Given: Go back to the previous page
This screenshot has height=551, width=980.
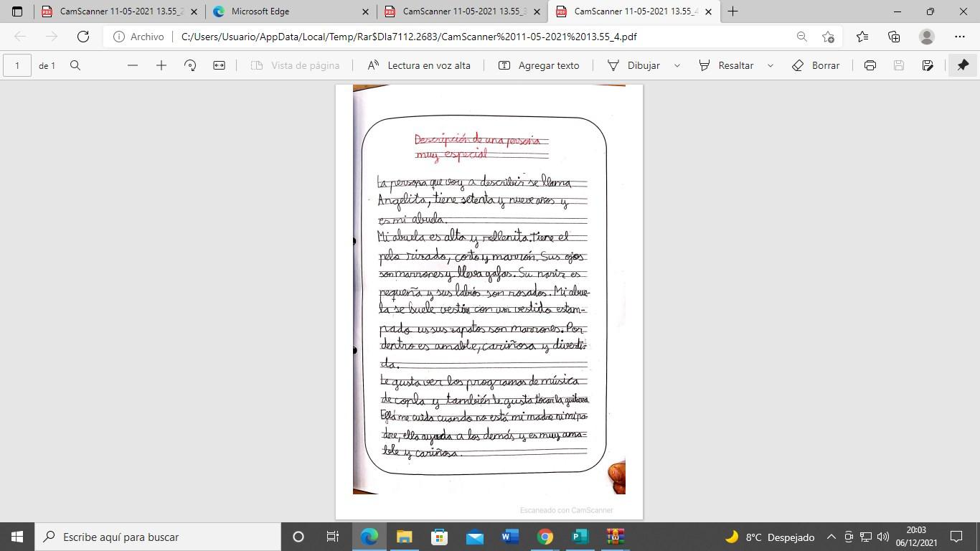Looking at the screenshot, I should 20,37.
